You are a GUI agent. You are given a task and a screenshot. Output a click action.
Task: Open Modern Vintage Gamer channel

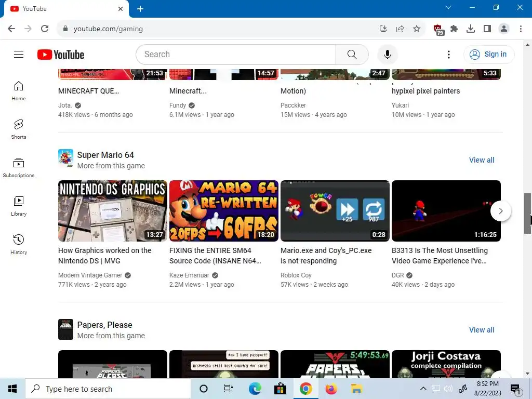pos(90,275)
